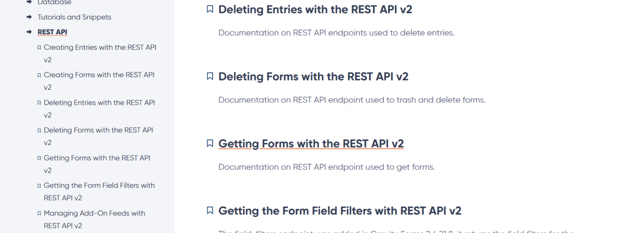
Task: Open Tutorials and Snippets sidebar item
Action: coord(74,17)
